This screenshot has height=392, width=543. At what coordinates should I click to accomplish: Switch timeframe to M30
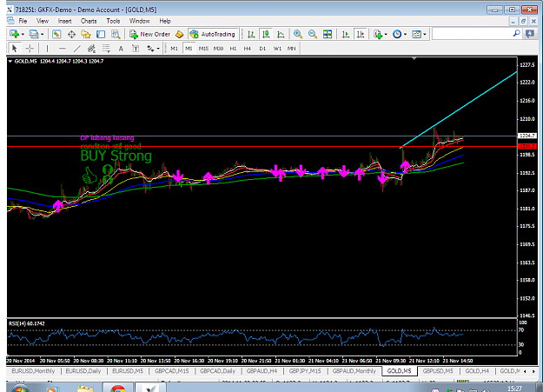point(218,49)
